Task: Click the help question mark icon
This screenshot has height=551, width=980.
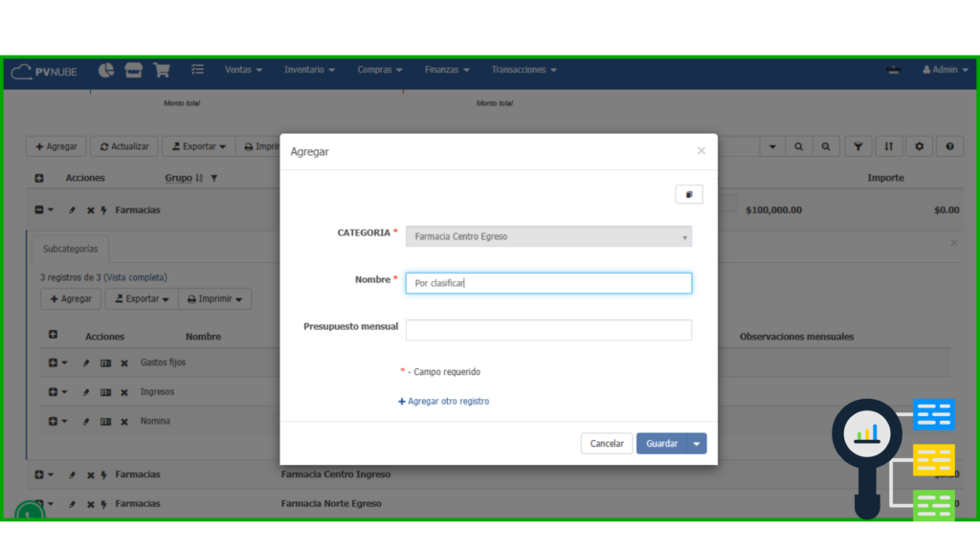Action: click(x=949, y=146)
